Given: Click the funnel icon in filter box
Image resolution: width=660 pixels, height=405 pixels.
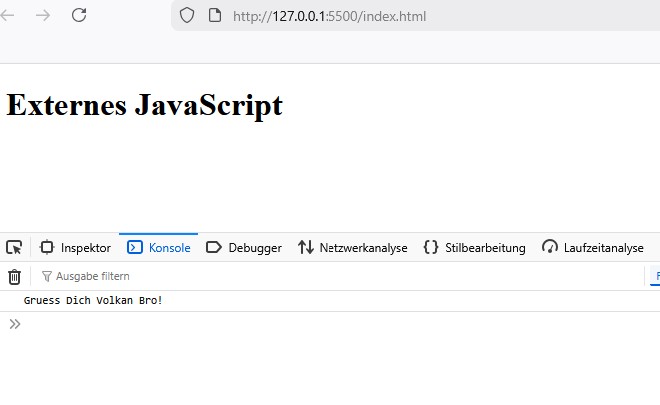Looking at the screenshot, I should (x=46, y=276).
